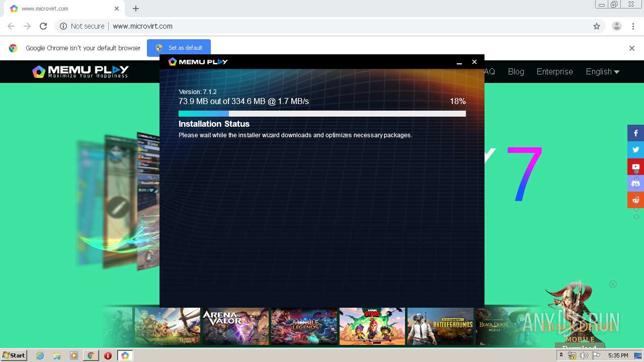
Task: Open the file explorer taskbar icon
Action: click(x=57, y=355)
